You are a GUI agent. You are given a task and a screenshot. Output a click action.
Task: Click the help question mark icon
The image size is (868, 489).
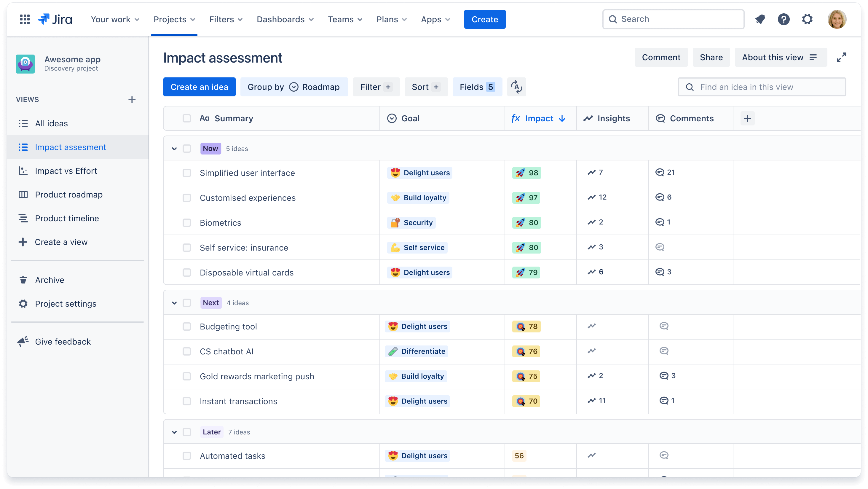tap(784, 19)
